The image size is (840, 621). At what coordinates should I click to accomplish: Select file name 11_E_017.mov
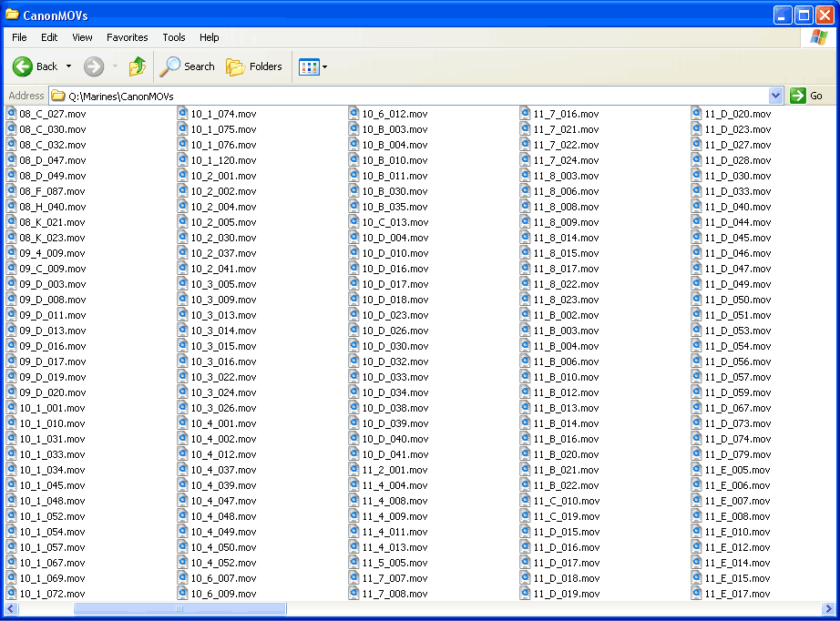coord(738,594)
